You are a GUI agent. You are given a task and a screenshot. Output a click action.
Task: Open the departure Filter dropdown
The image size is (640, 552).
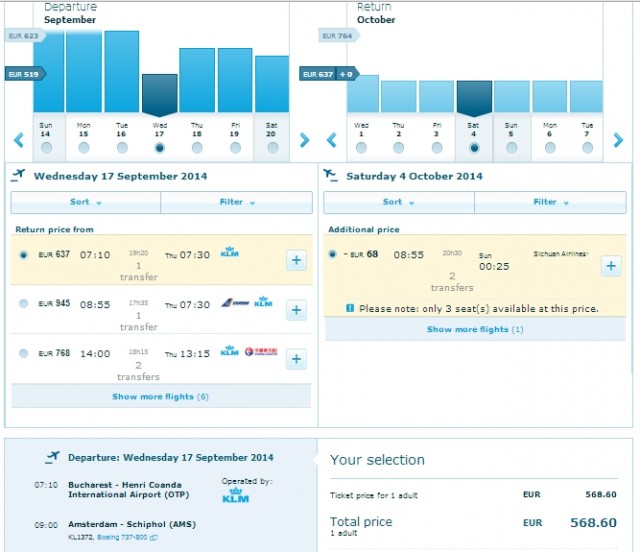tap(236, 202)
